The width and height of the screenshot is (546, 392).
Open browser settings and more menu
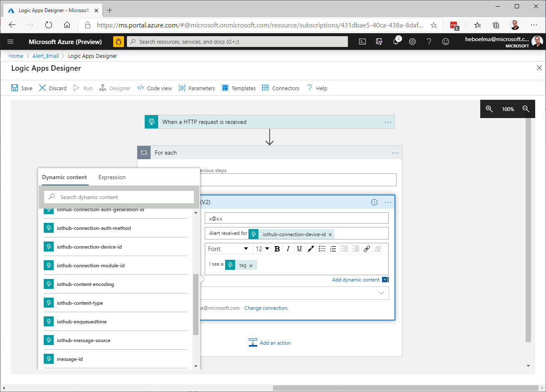(x=534, y=25)
